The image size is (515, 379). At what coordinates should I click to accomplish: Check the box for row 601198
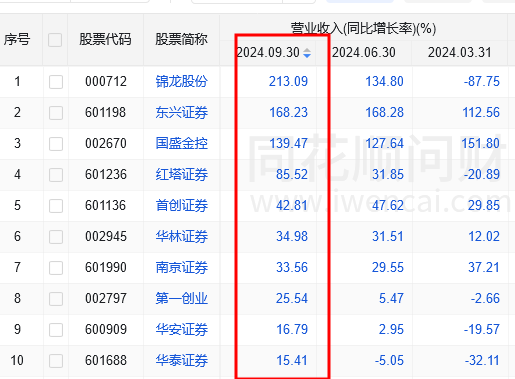(x=56, y=113)
